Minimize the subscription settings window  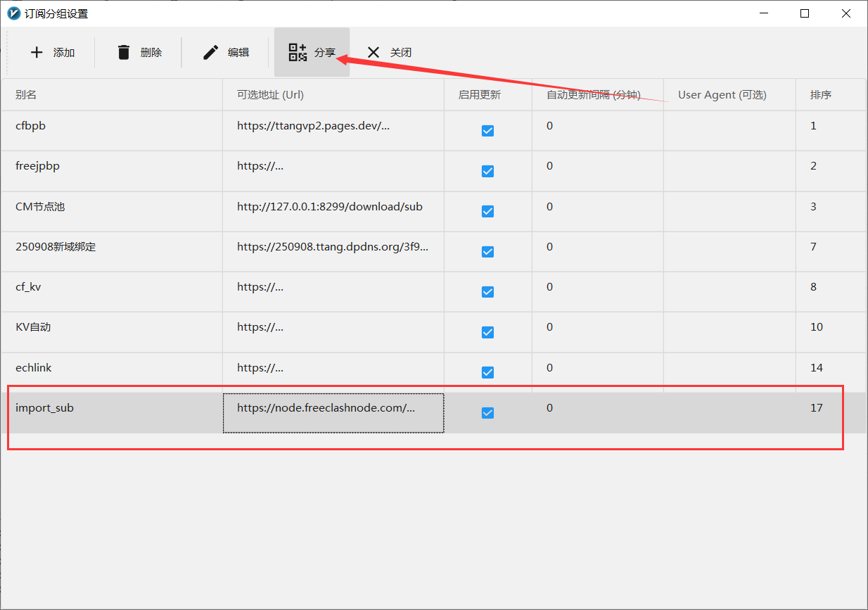click(x=764, y=13)
